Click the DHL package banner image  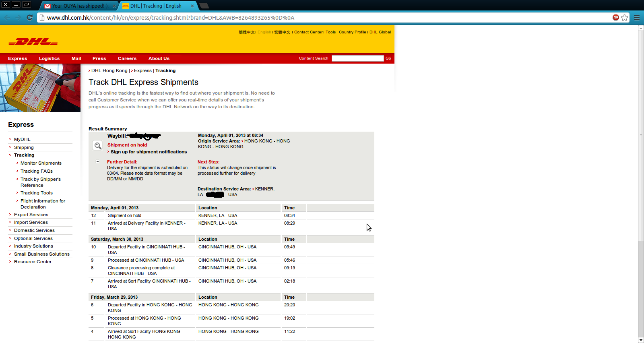tap(40, 88)
